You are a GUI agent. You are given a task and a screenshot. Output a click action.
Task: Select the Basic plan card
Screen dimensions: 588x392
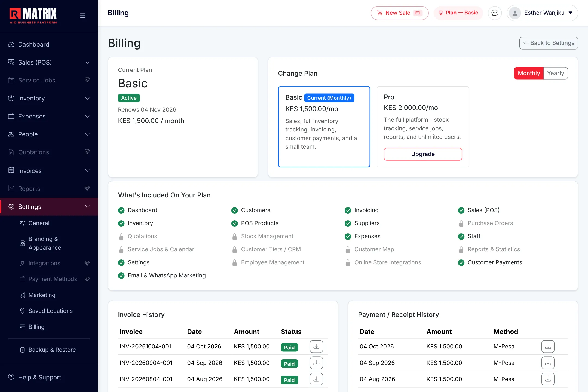[324, 127]
